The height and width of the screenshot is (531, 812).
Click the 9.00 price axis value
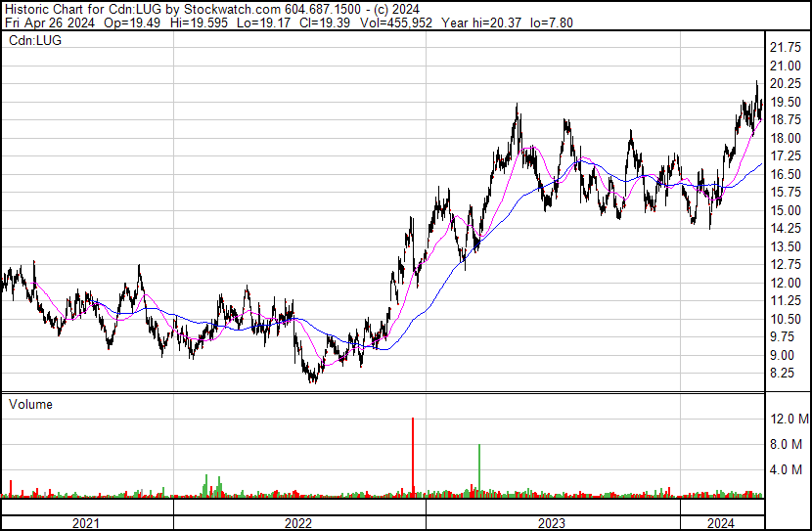tap(782, 356)
